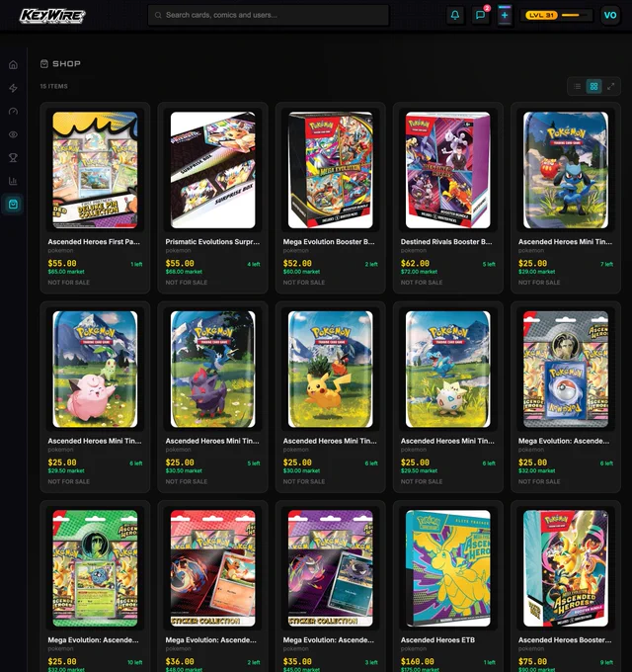
Task: Open the Clefairy Mini Tin image
Action: point(95,369)
